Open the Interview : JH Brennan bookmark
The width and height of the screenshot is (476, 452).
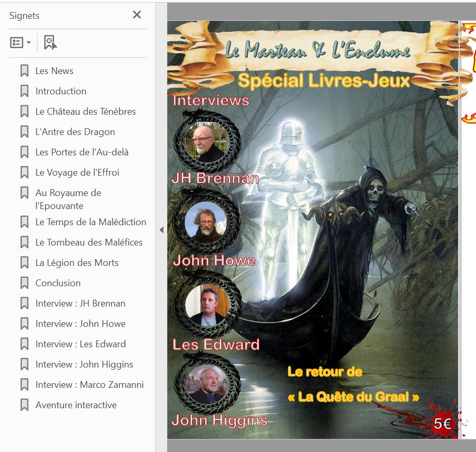pos(80,303)
